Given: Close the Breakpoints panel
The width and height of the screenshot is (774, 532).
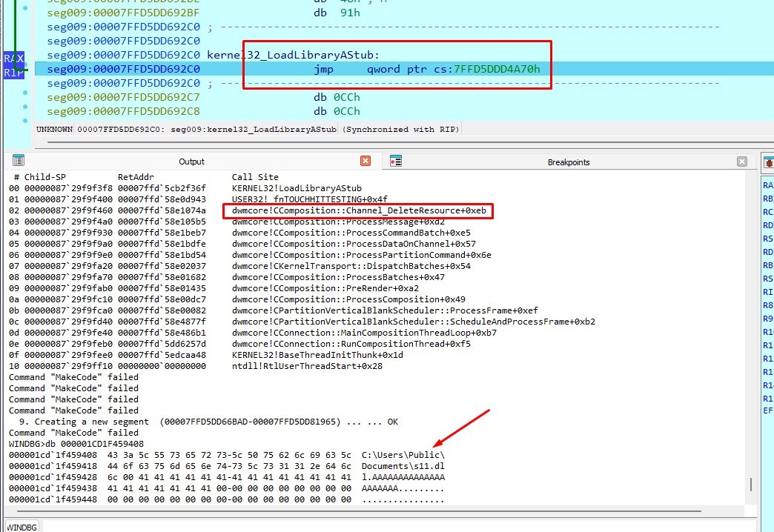Looking at the screenshot, I should pyautogui.click(x=742, y=162).
